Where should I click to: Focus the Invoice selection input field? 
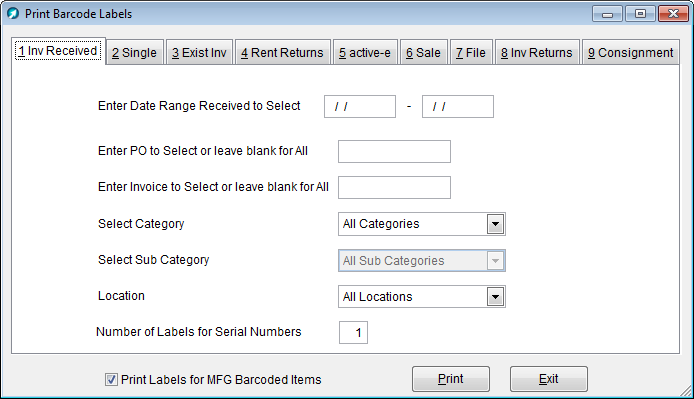coord(394,187)
